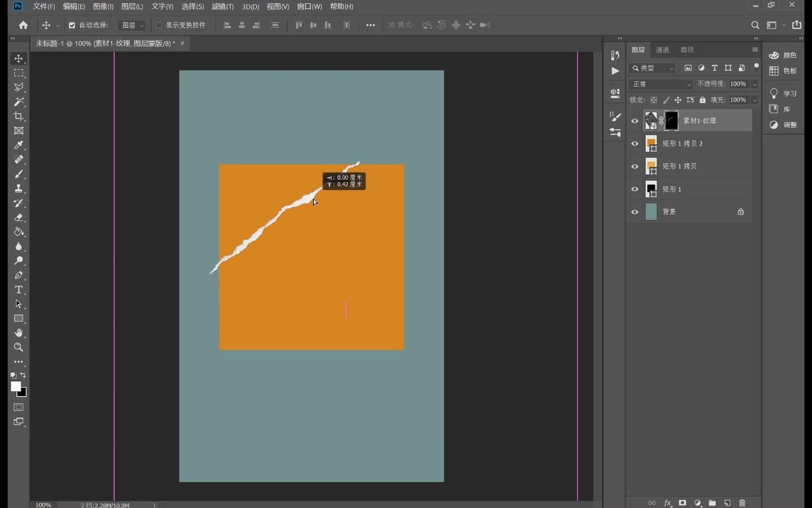This screenshot has width=812, height=508.
Task: Toggle visibility of 矩形 1 layer
Action: coord(635,189)
